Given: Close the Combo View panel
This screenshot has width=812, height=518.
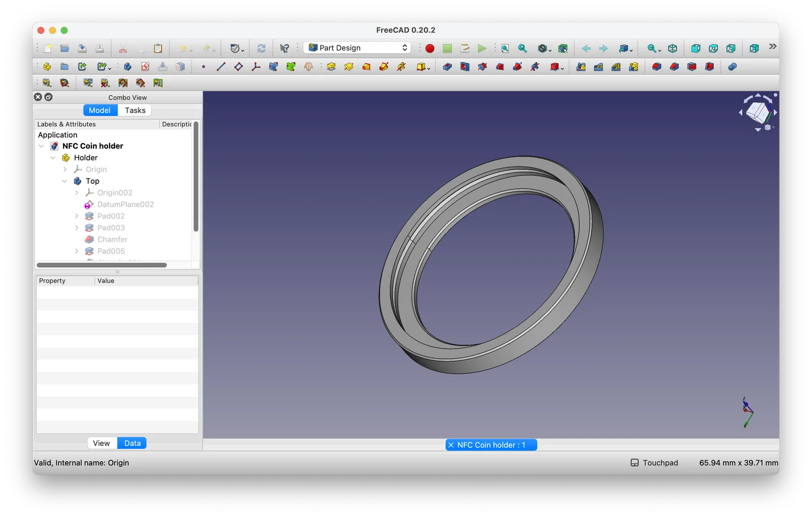Looking at the screenshot, I should (38, 97).
